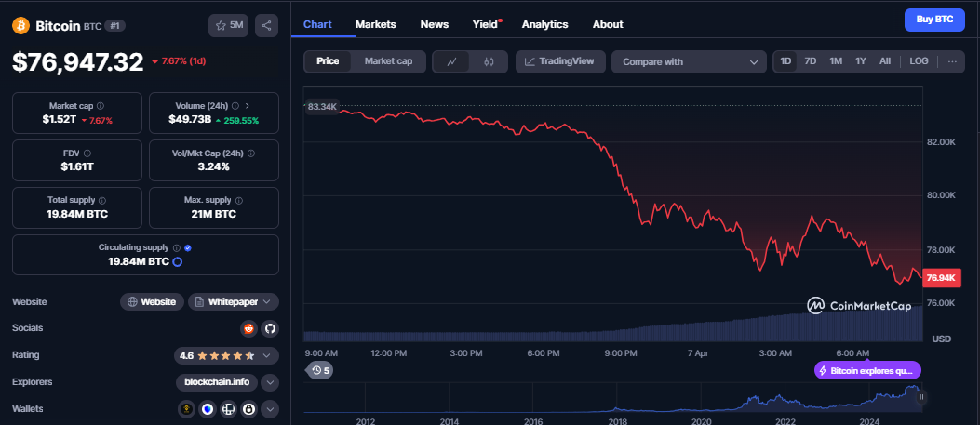
Task: Open the padlock wallet icon
Action: 249,409
